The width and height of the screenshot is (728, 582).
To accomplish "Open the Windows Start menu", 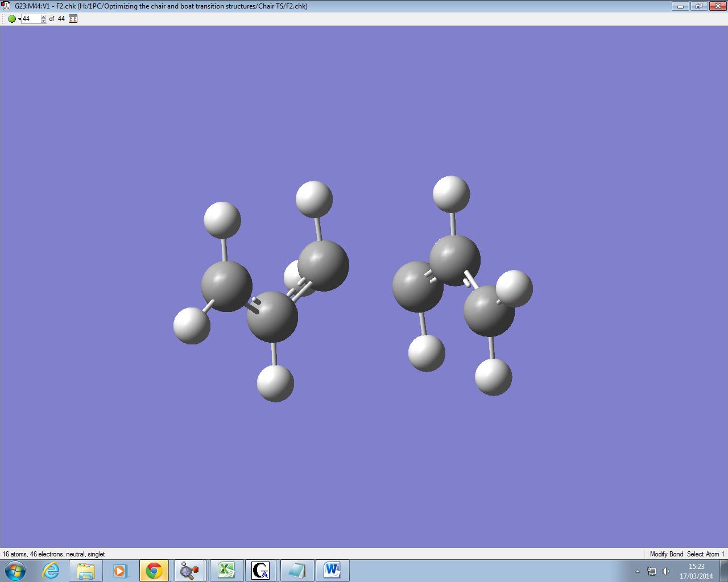I will [x=15, y=570].
